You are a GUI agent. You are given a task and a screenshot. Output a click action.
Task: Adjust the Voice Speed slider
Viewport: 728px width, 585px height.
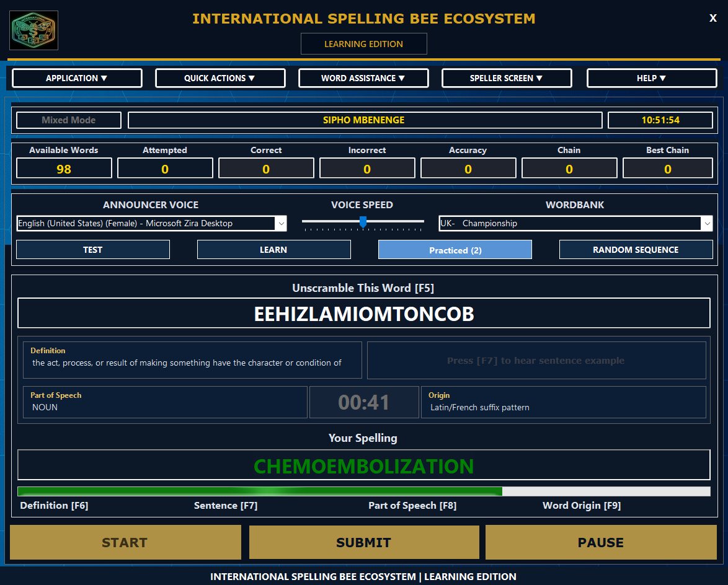(x=363, y=222)
